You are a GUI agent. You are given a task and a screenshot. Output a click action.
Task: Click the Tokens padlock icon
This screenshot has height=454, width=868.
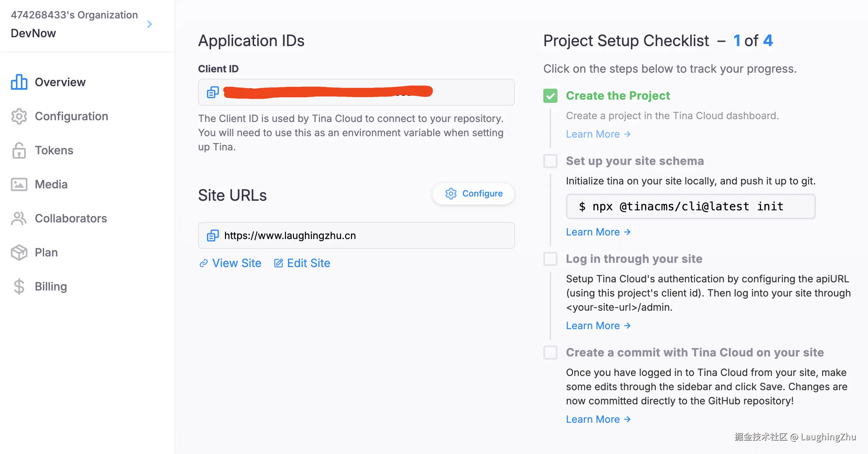coord(19,150)
